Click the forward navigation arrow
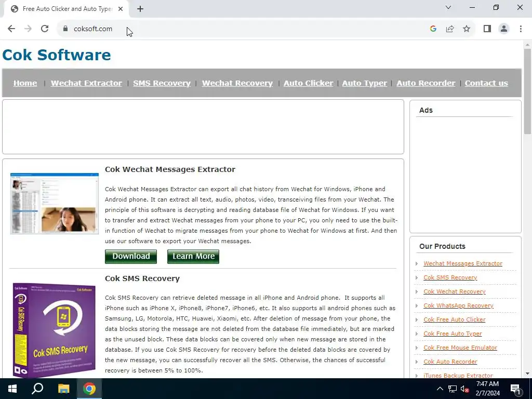 pyautogui.click(x=28, y=29)
